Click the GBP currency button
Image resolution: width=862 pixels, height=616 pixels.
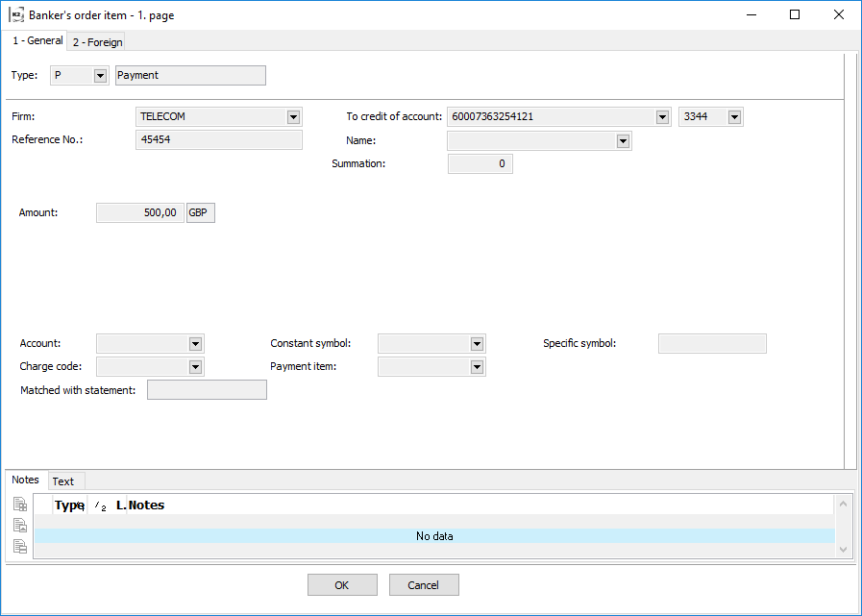[201, 212]
